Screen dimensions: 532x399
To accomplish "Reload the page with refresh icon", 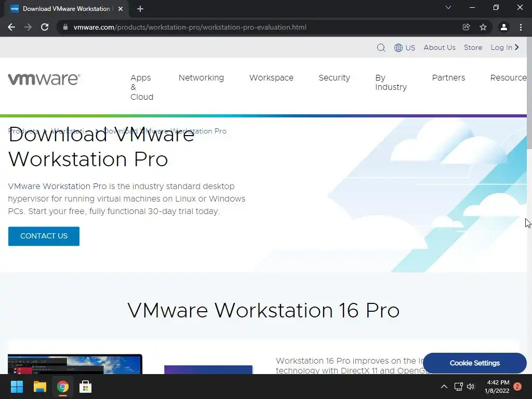I will (45, 27).
